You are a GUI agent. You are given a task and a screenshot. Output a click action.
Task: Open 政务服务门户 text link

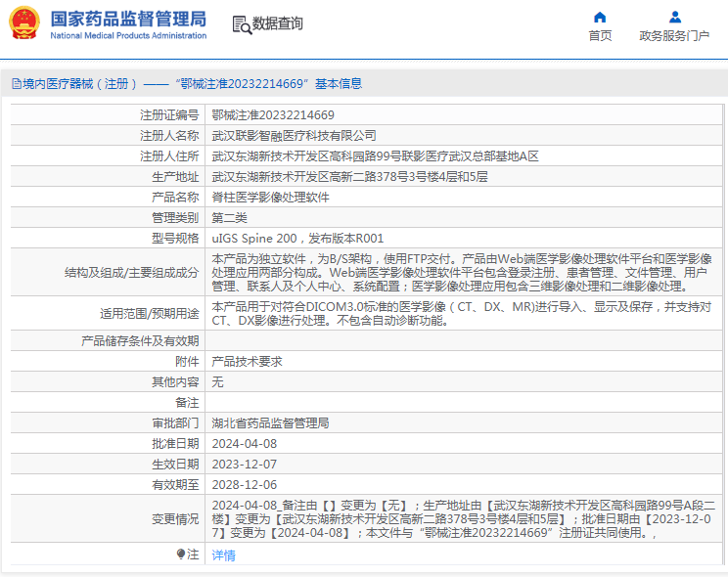coord(674,36)
